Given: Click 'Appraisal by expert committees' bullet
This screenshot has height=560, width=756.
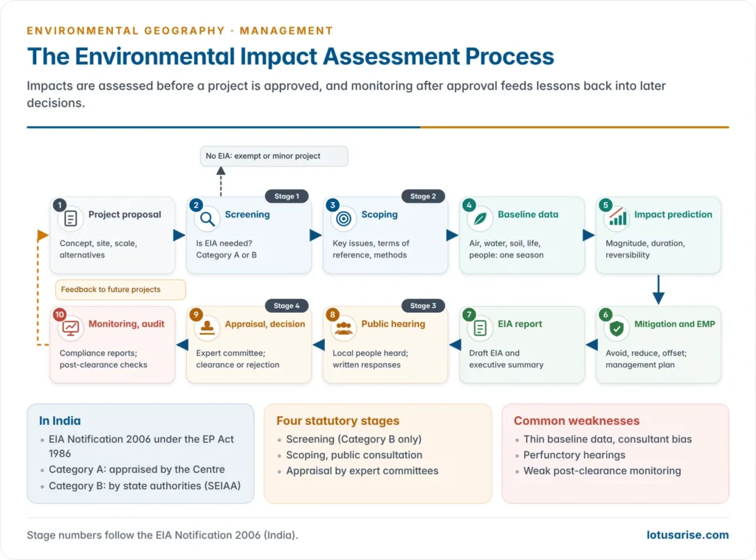Looking at the screenshot, I should tap(362, 471).
